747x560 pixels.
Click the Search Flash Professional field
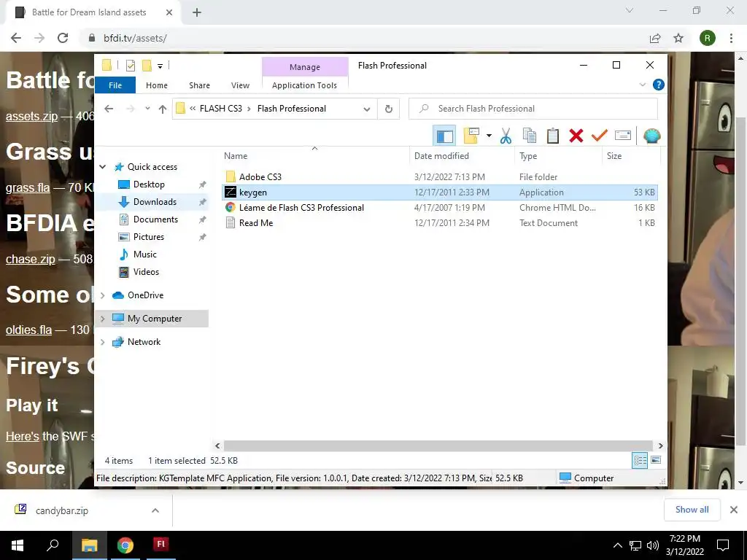(x=533, y=109)
